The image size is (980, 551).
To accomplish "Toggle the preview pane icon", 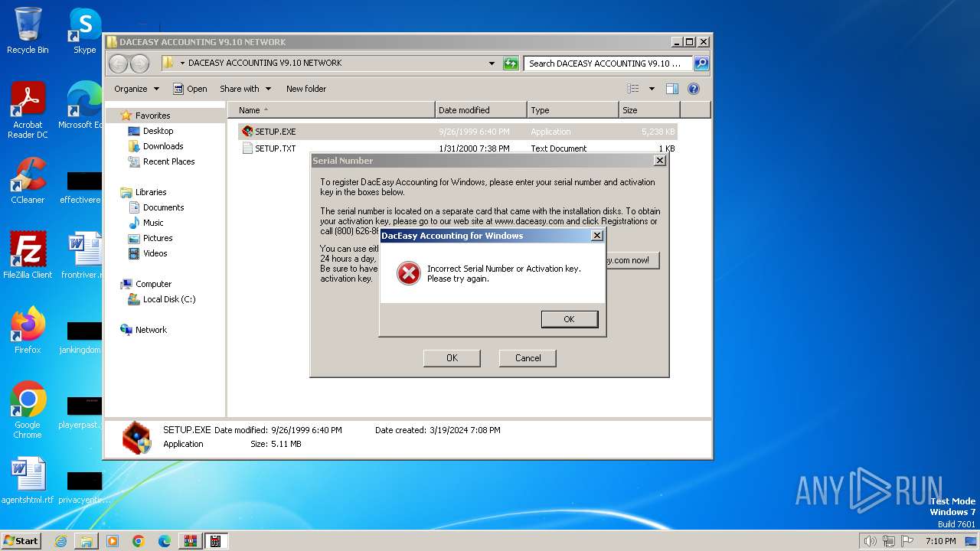I will coord(672,89).
